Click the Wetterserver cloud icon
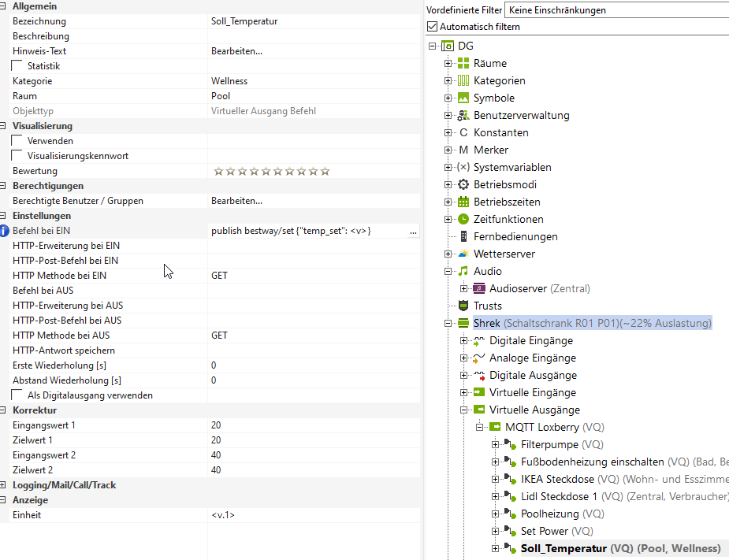 click(463, 254)
